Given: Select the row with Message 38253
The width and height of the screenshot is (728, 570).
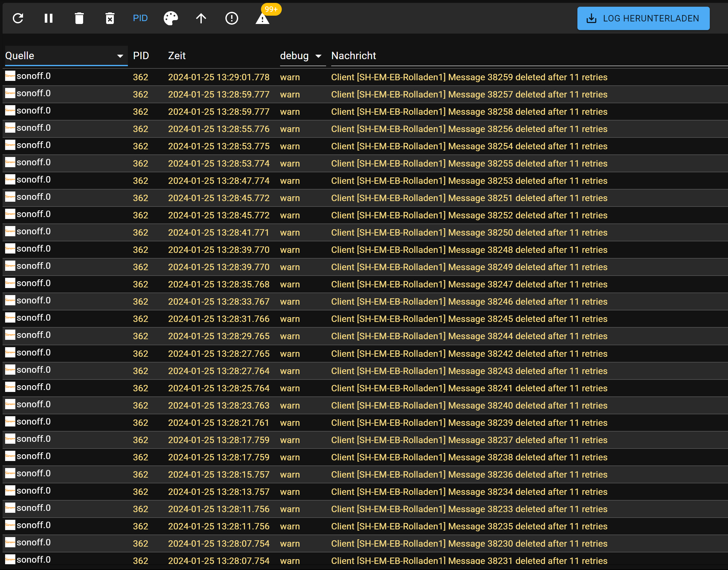Looking at the screenshot, I should coord(365,181).
